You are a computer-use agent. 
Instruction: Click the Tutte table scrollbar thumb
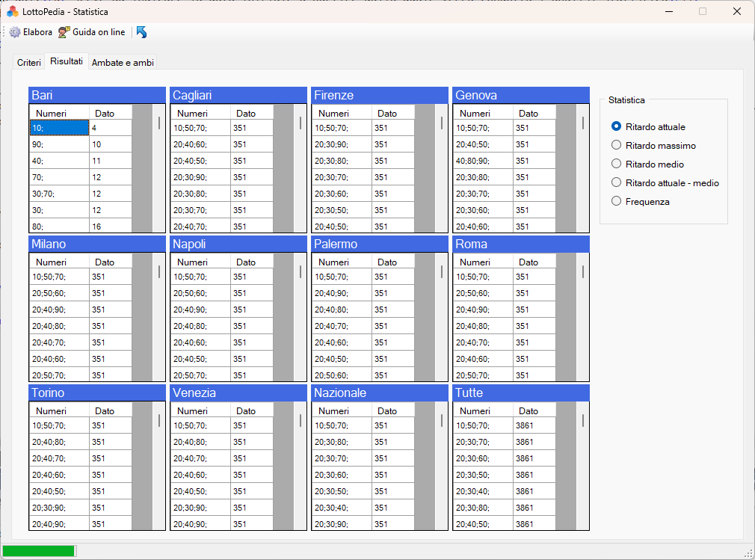pos(582,420)
